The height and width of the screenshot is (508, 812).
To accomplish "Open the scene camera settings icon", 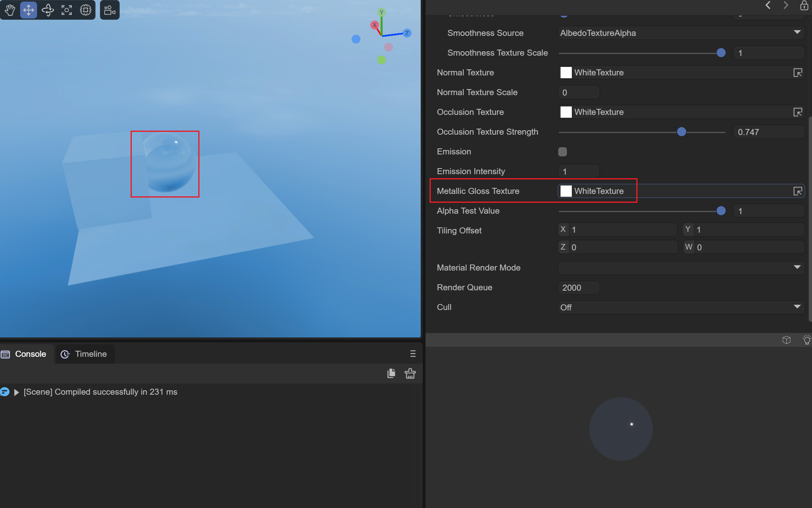I will [110, 10].
